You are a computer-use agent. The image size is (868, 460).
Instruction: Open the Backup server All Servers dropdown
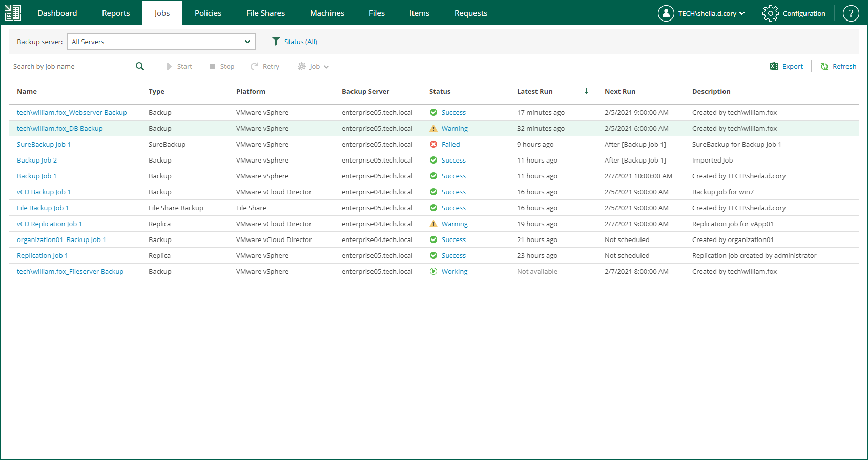[161, 42]
